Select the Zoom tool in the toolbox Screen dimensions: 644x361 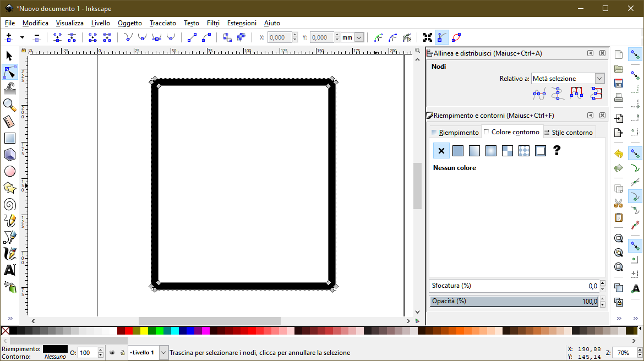[x=10, y=105]
